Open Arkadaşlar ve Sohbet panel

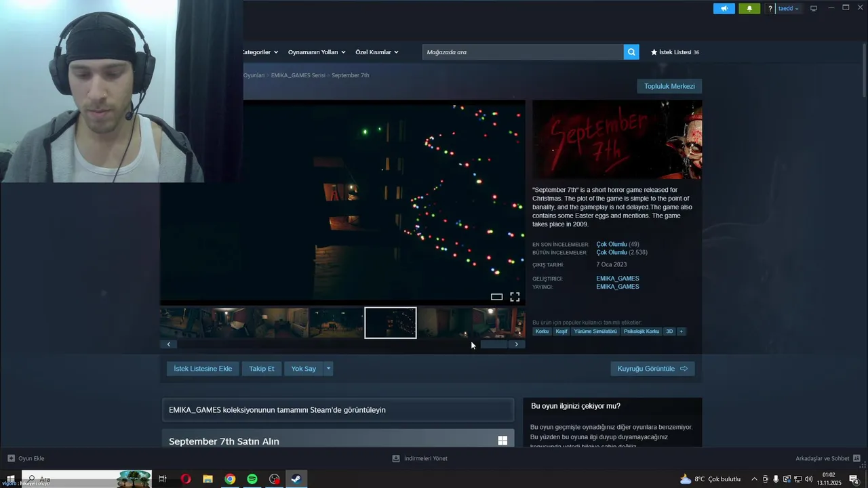click(x=828, y=459)
